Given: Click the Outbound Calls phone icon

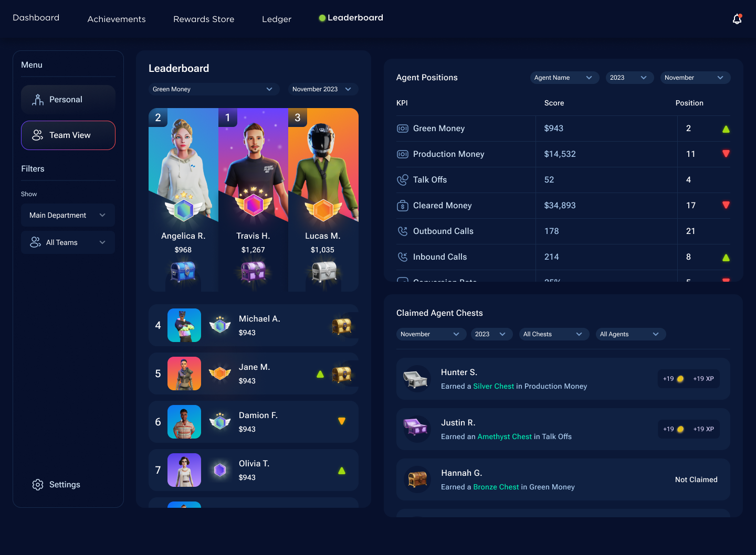Looking at the screenshot, I should coord(403,231).
